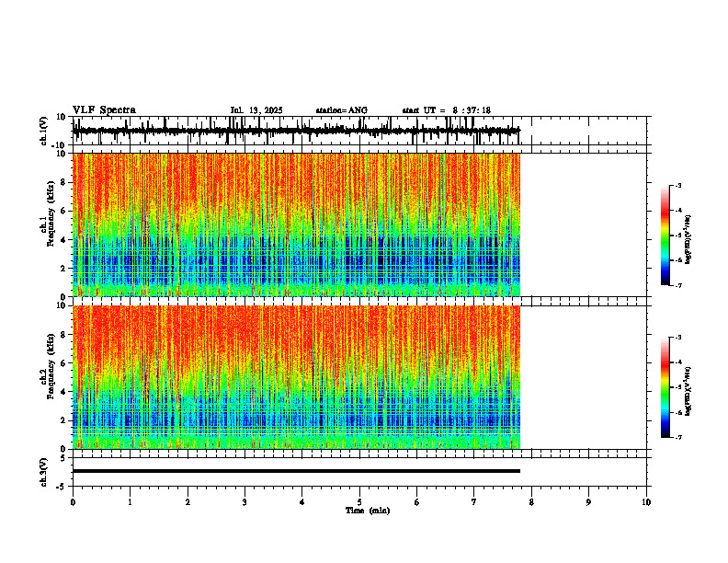Click tick label "2" on the Time axis
728x563 pixels.
(x=188, y=502)
